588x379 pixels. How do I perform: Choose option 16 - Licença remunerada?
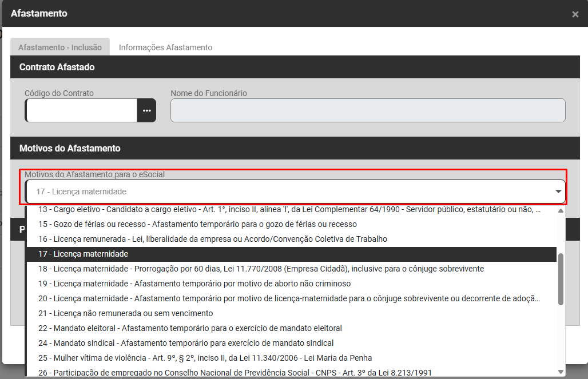click(213, 239)
